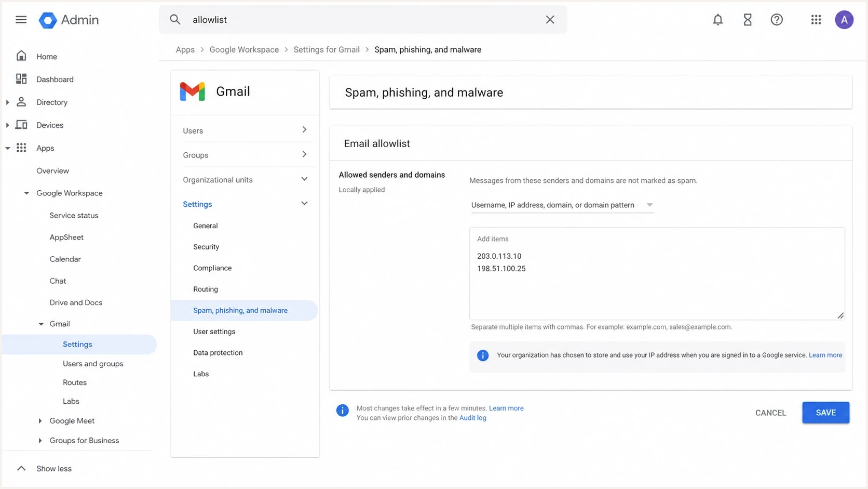The height and width of the screenshot is (489, 868).
Task: Open Routes under Gmail
Action: [x=75, y=382]
